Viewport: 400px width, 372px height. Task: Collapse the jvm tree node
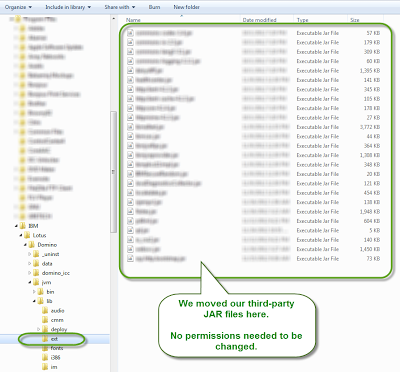coord(30,282)
